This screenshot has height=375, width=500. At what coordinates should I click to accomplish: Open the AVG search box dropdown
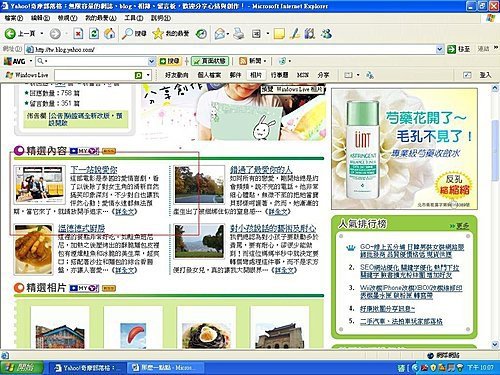click(151, 61)
